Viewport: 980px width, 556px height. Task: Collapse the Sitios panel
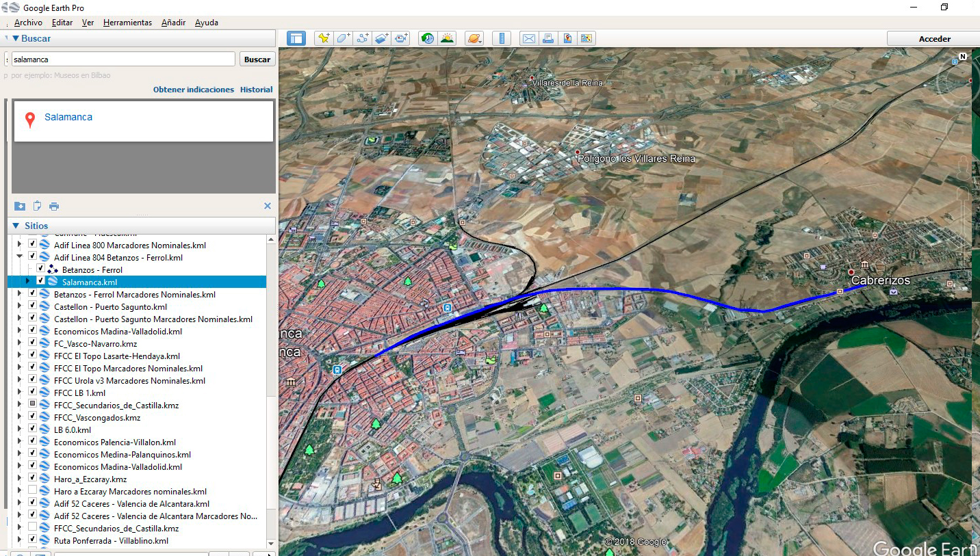(x=16, y=226)
